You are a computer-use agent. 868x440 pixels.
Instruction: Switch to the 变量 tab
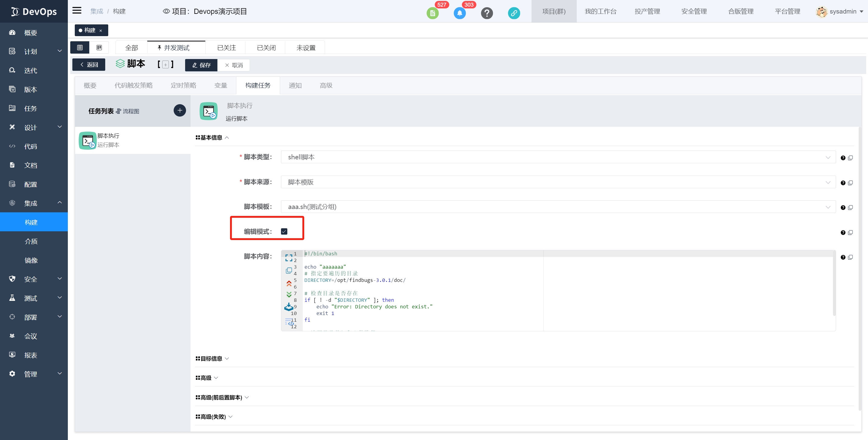tap(221, 86)
